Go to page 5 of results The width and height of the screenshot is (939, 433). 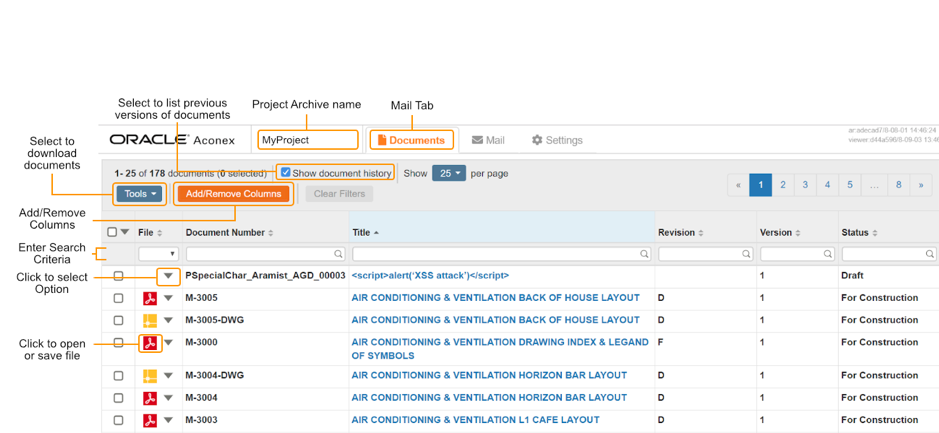(850, 185)
